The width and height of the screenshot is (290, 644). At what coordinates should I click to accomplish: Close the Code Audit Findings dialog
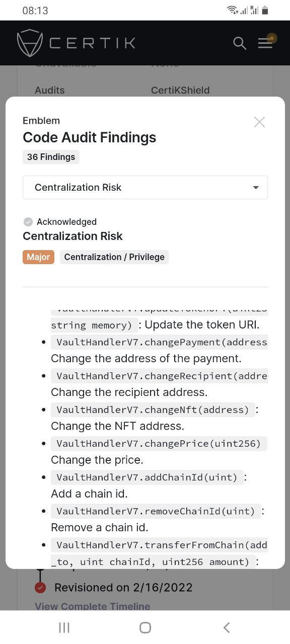[x=259, y=122]
